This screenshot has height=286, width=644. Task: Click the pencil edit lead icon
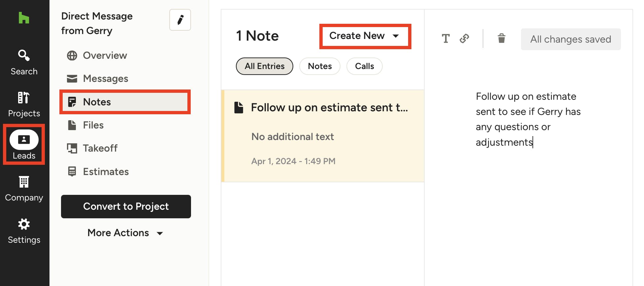point(180,20)
